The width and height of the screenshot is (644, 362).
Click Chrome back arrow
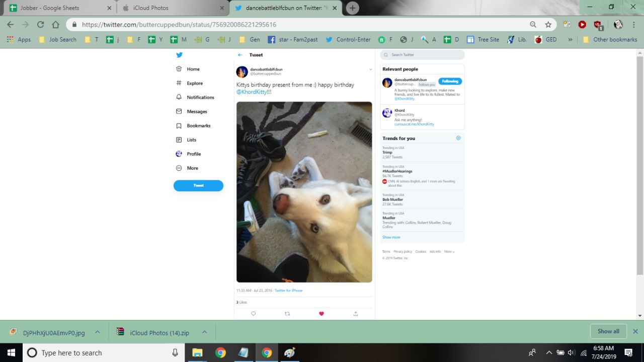tap(10, 24)
